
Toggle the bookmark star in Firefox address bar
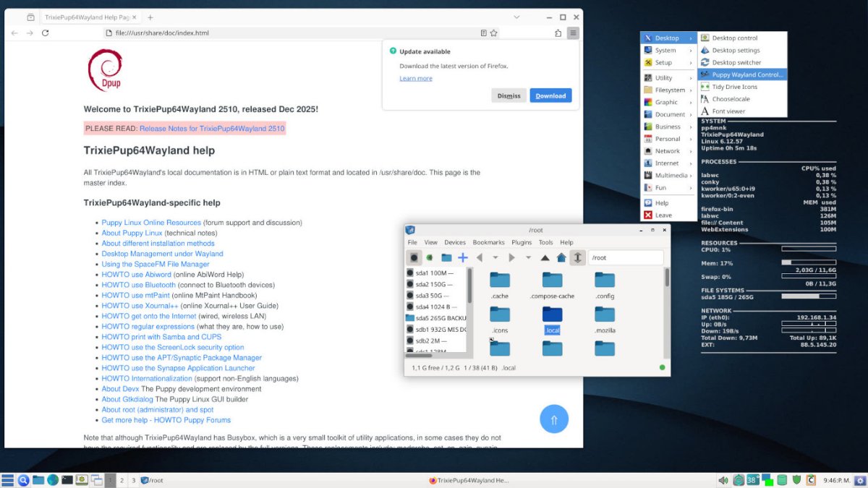pos(494,33)
